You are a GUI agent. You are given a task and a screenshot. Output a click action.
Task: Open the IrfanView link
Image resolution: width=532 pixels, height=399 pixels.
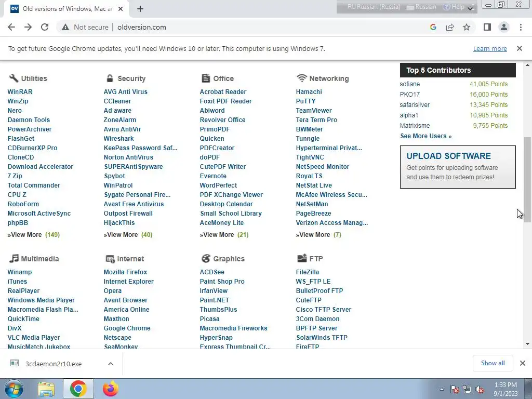pos(214,291)
